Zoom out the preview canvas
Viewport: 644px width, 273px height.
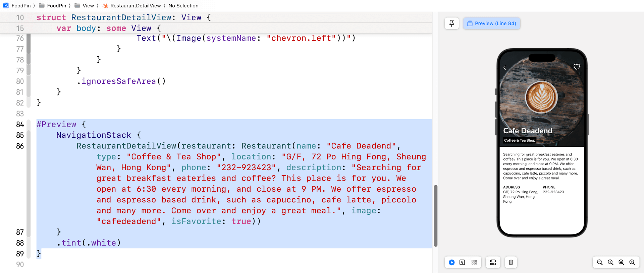600,262
